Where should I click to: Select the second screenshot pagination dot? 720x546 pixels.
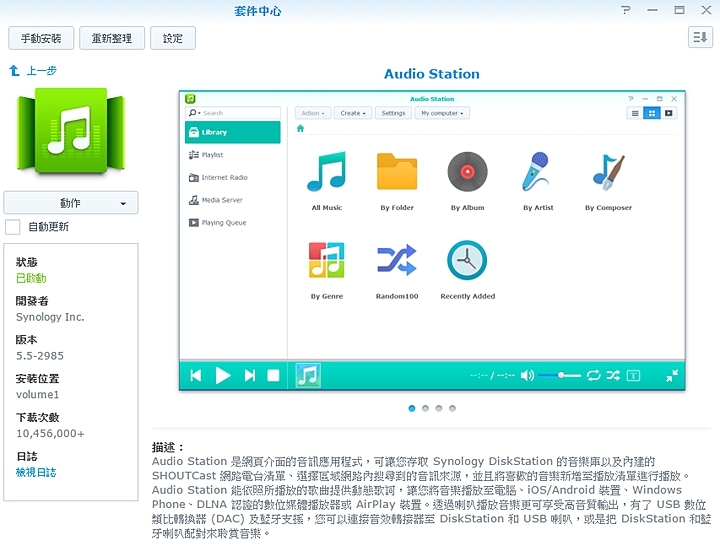coord(425,408)
